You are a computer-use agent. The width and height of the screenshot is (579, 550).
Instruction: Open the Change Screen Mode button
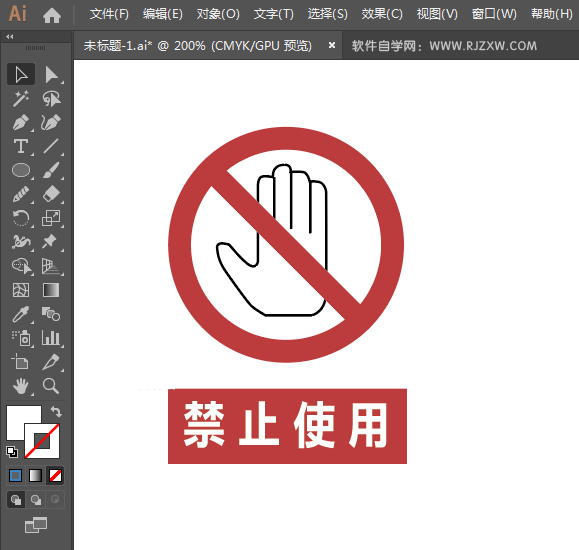pos(36,525)
